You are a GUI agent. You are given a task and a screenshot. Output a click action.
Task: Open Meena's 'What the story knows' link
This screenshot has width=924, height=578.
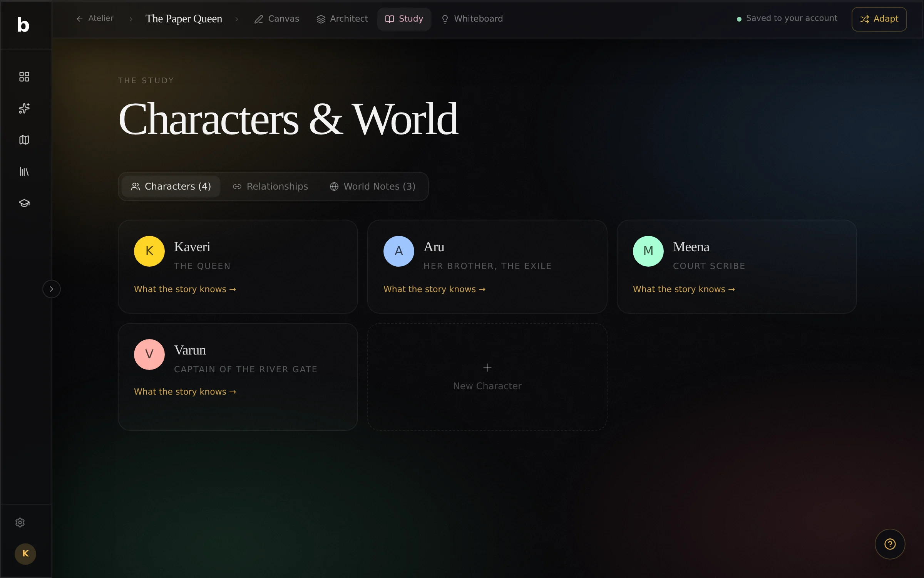point(684,289)
